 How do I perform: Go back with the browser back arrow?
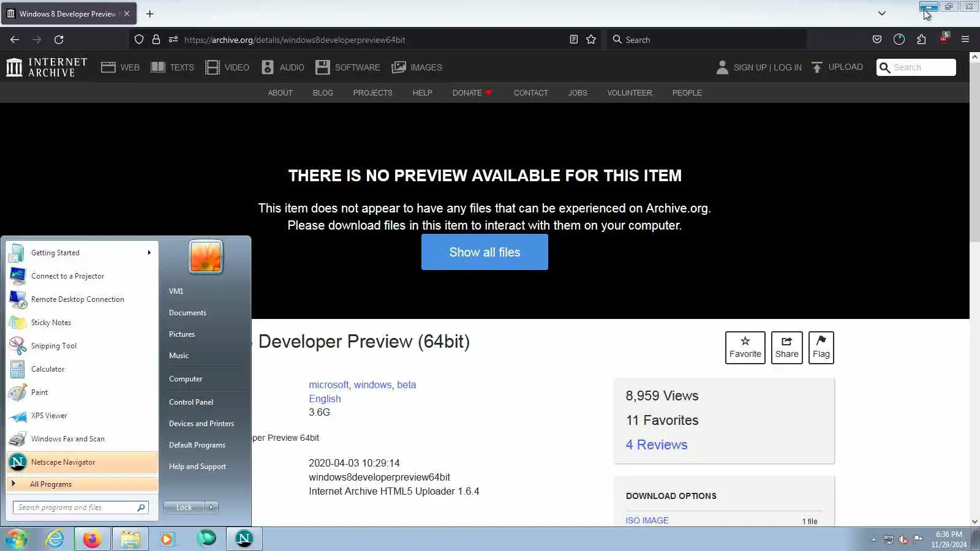tap(15, 40)
